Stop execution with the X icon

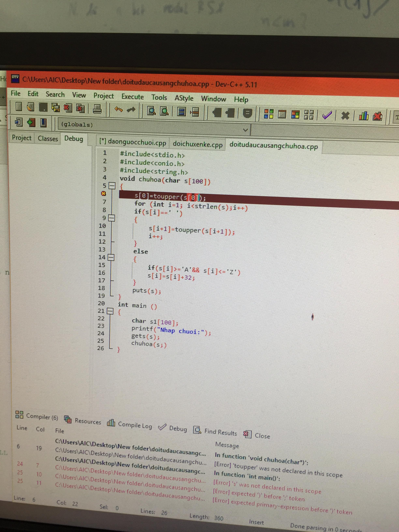345,115
